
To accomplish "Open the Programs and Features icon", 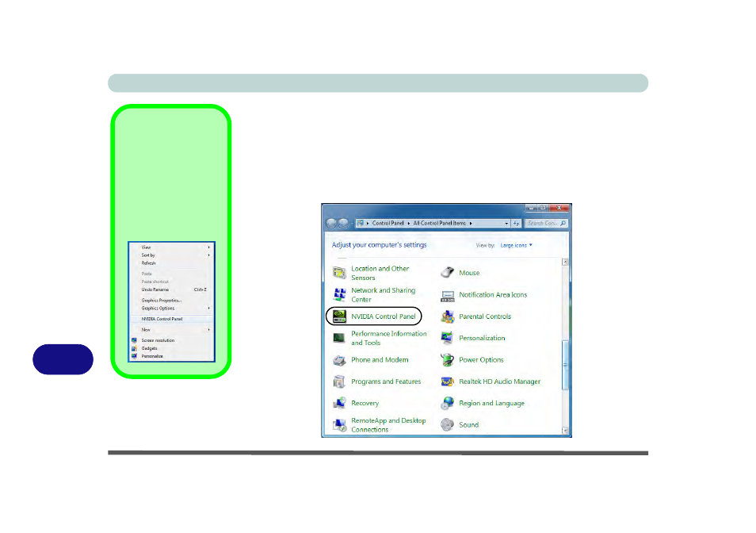I will tap(339, 382).
